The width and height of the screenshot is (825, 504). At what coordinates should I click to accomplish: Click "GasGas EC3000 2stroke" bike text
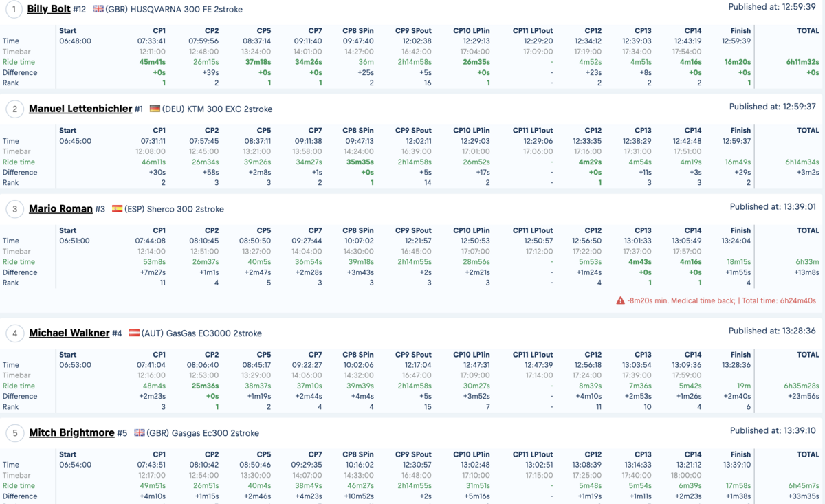(214, 333)
